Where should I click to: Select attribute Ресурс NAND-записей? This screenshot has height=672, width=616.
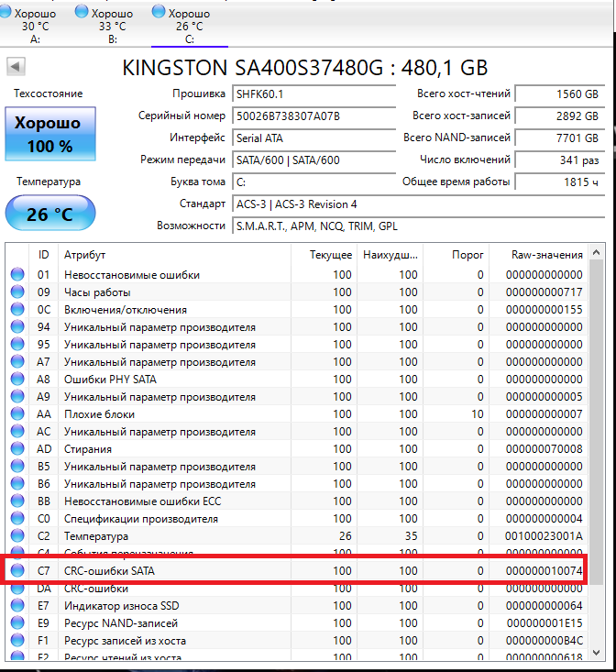click(121, 623)
